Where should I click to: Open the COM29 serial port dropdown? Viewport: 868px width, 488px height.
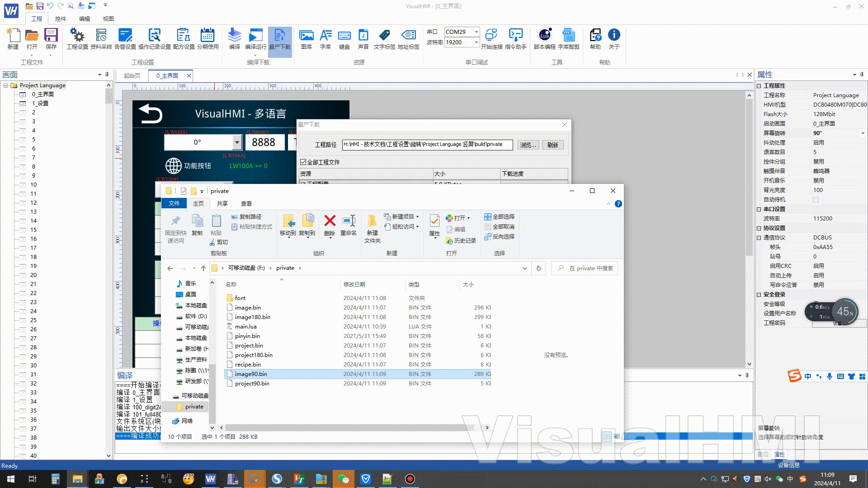476,32
